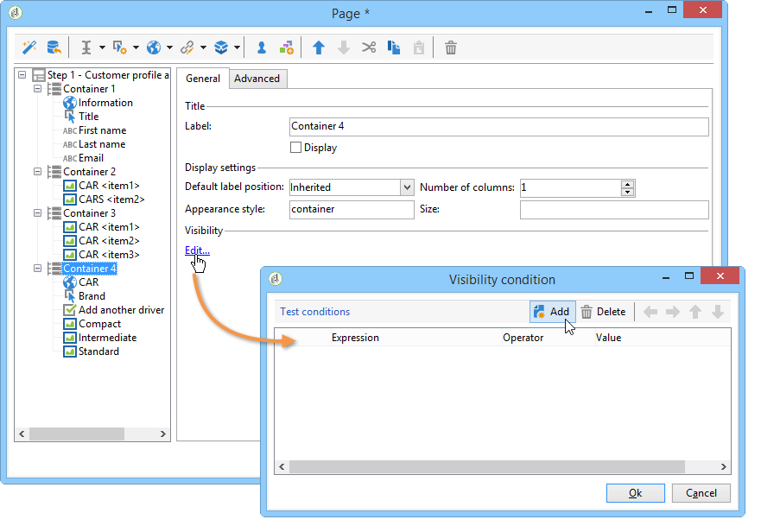
Task: Click the grey move down arrow
Action: pyautogui.click(x=344, y=47)
